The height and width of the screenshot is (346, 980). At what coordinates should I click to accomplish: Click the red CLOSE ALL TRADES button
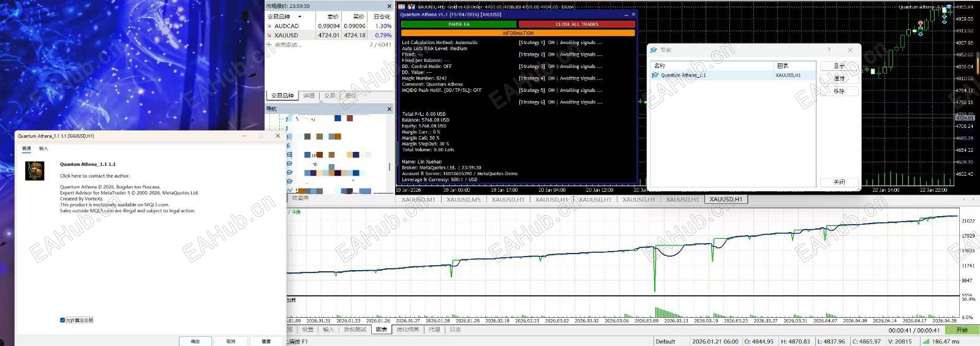[576, 24]
